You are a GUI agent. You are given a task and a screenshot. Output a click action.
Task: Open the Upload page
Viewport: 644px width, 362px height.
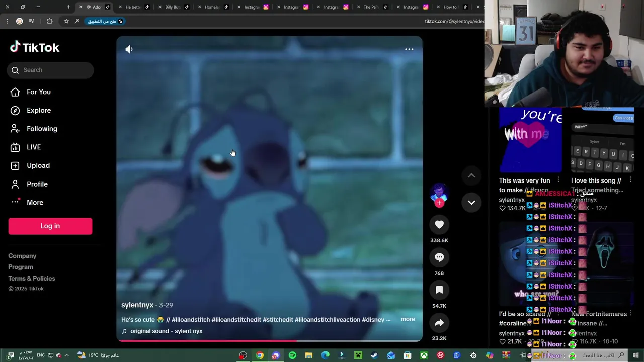(38, 166)
